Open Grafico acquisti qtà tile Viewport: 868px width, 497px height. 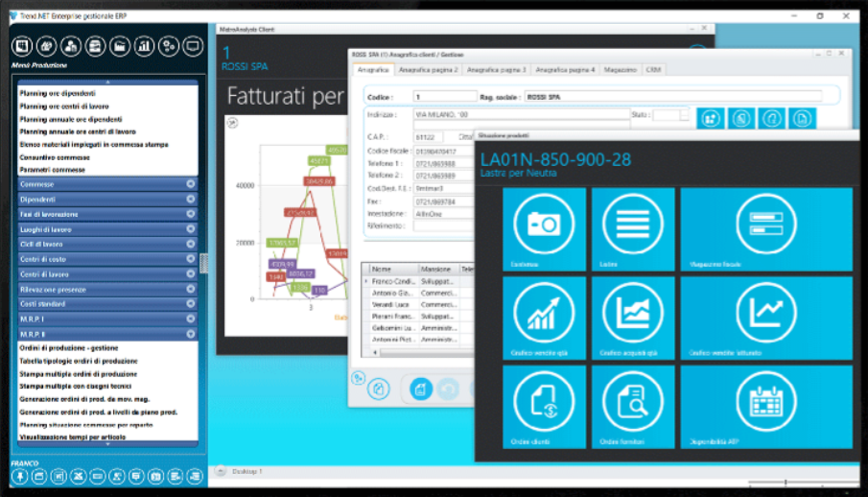(632, 319)
